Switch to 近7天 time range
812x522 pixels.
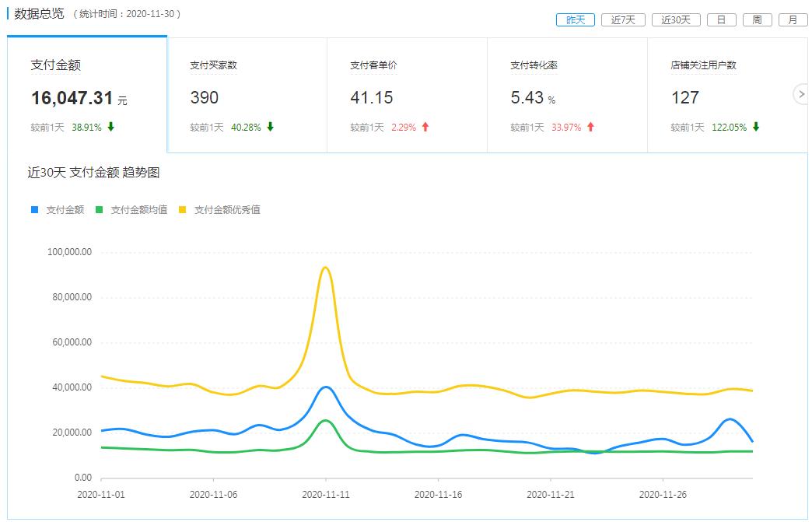coord(623,20)
